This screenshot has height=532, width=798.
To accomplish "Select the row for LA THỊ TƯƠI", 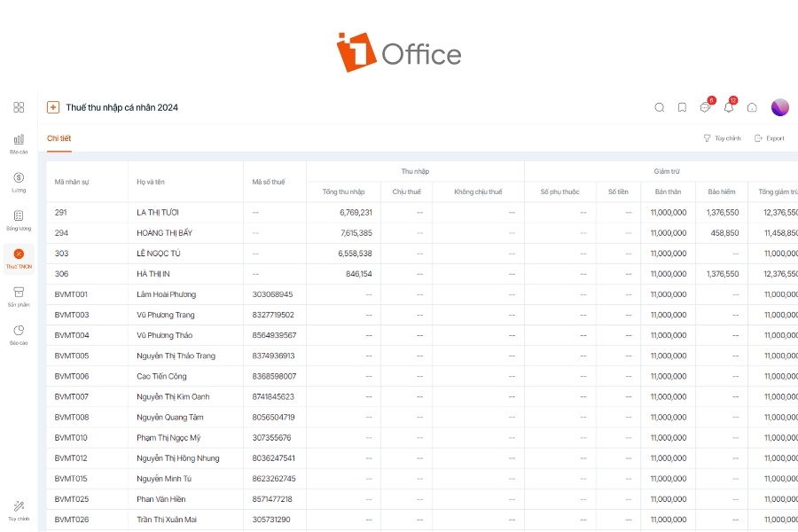I will pos(422,212).
